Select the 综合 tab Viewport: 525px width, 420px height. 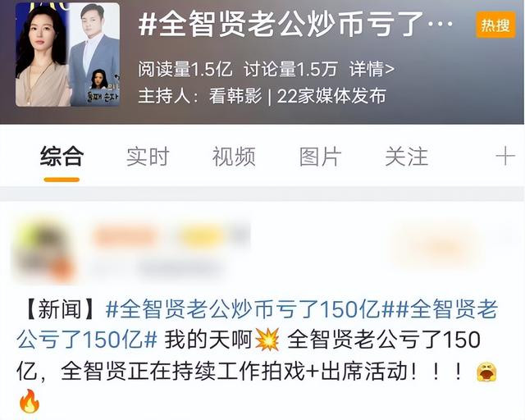tap(62, 157)
